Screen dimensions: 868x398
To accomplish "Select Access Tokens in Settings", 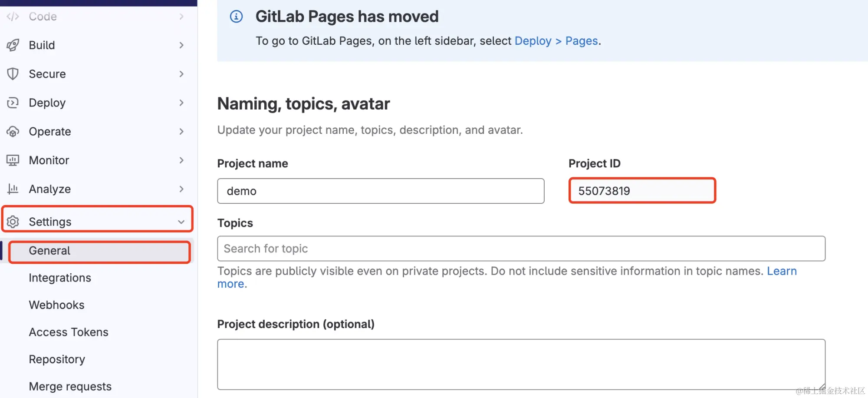I will coord(69,332).
